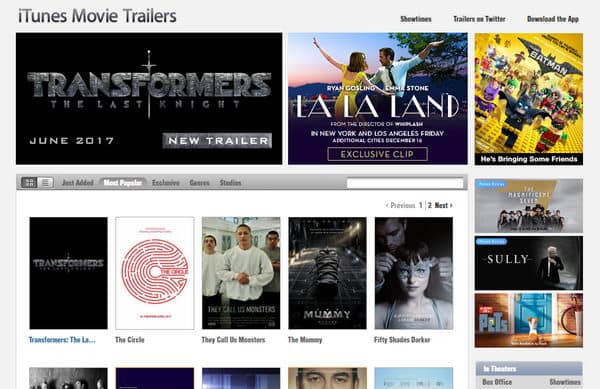Open Fifty Shades Darker poster
This screenshot has width=600, height=389.
(414, 273)
